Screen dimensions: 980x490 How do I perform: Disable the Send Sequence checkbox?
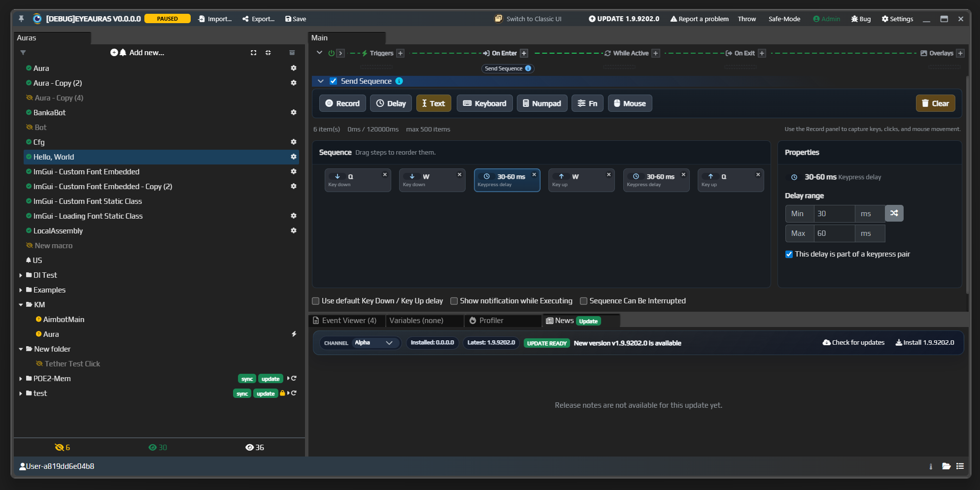334,81
